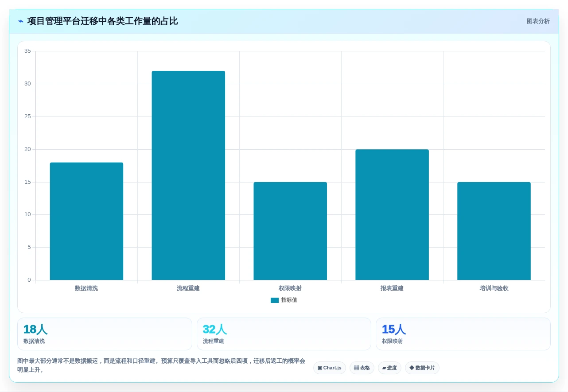Viewport: 568px width, 392px height.
Task: Click the 表格 tag chip
Action: 362,368
